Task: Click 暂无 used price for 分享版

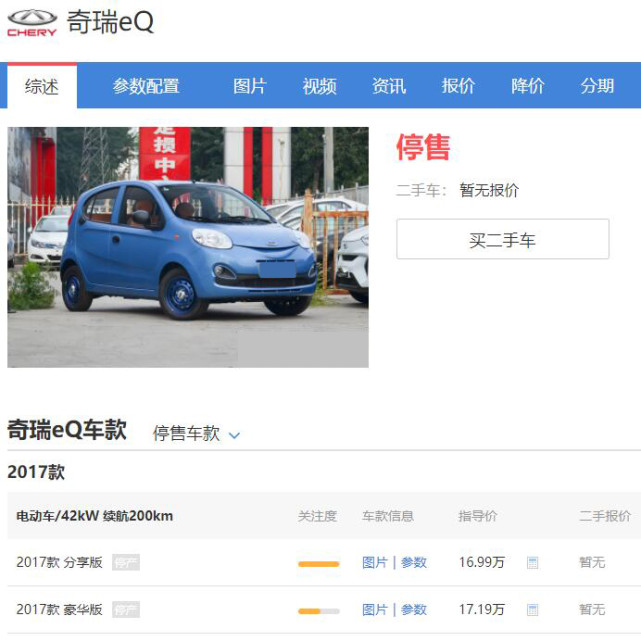Action: pos(592,563)
